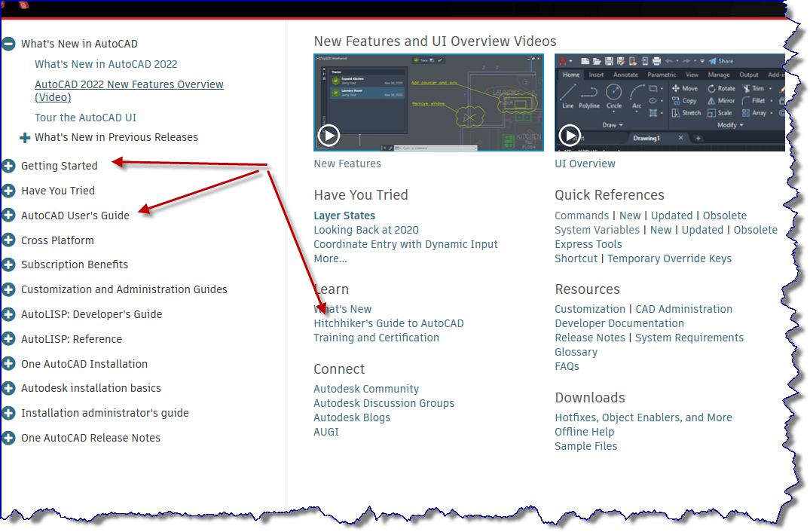Expand the Have You Tried tree node
The height and width of the screenshot is (532, 810).
coord(8,191)
